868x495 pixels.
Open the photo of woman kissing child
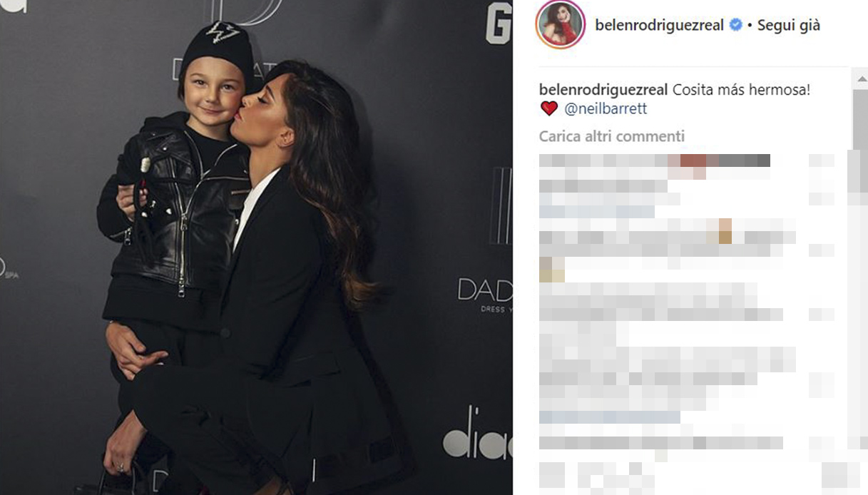[x=256, y=247]
